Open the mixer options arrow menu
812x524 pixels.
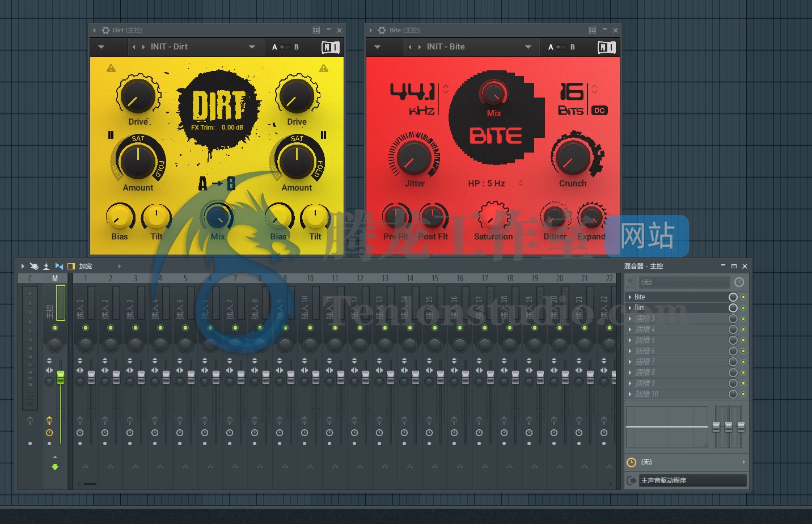click(23, 266)
